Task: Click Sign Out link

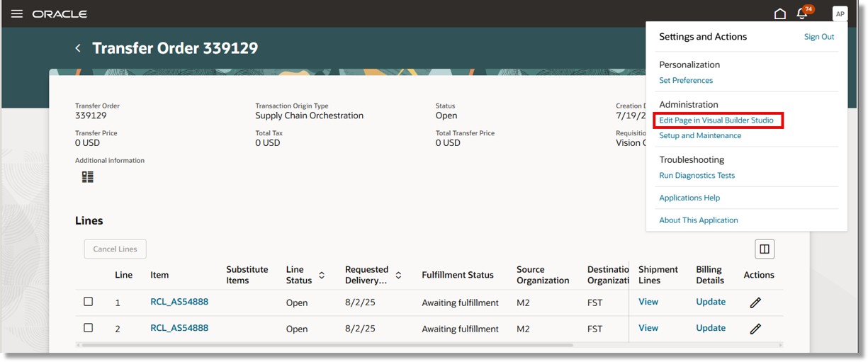Action: pos(819,37)
